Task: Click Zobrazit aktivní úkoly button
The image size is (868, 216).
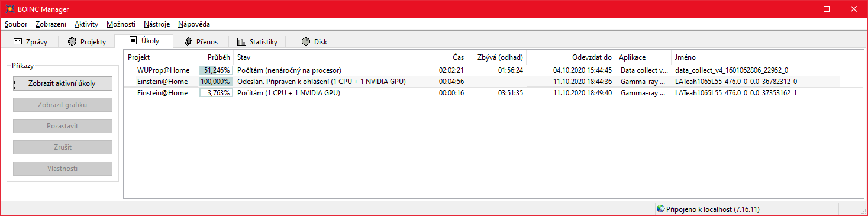Action: click(62, 83)
